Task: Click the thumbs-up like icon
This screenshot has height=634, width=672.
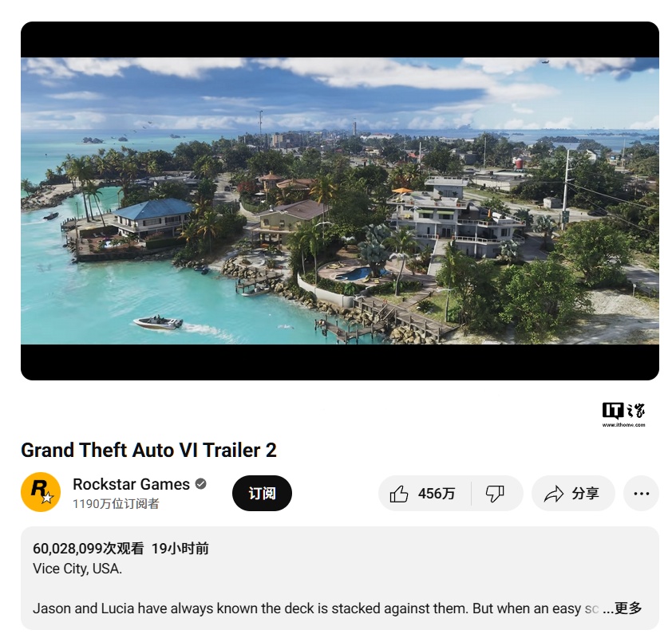Action: pyautogui.click(x=398, y=494)
